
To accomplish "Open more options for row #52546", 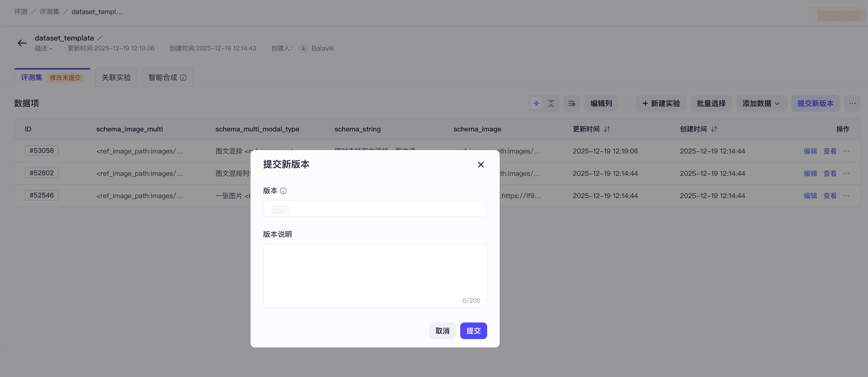I will tap(846, 196).
